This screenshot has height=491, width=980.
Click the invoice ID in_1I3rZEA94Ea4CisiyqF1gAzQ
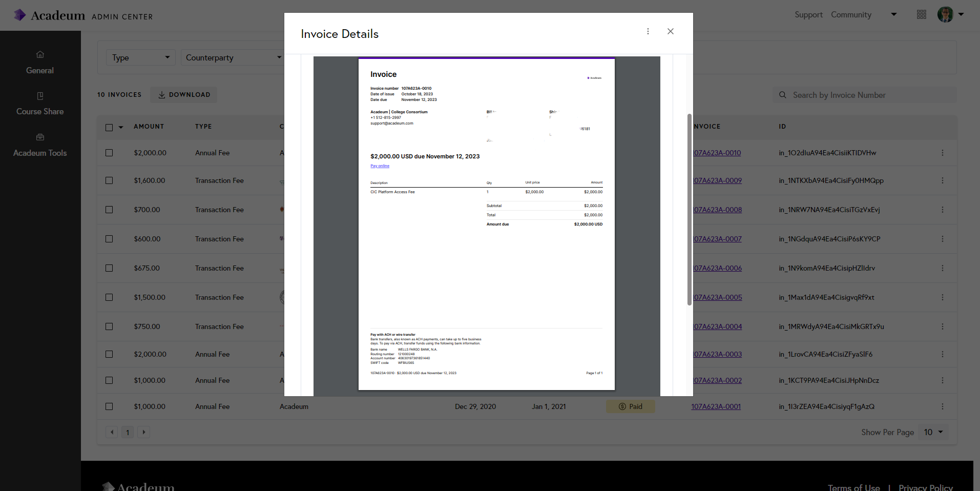826,406
